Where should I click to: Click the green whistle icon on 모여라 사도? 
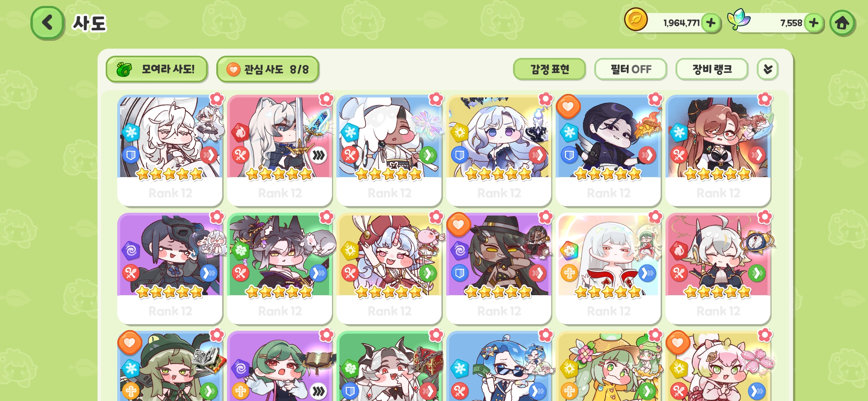124,69
